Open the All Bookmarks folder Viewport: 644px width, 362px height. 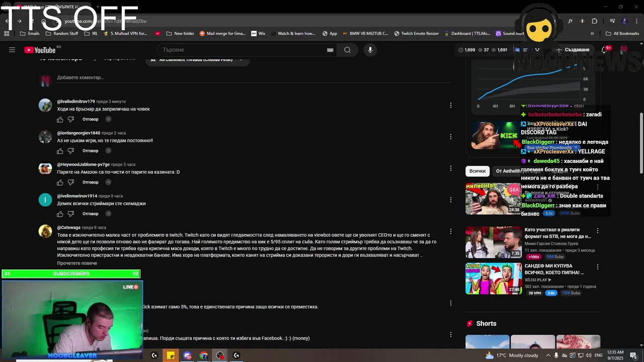click(622, 34)
